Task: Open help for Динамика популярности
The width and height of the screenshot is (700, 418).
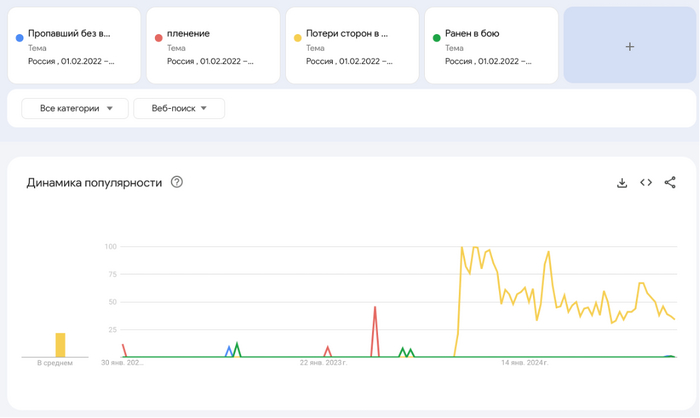Action: (177, 182)
